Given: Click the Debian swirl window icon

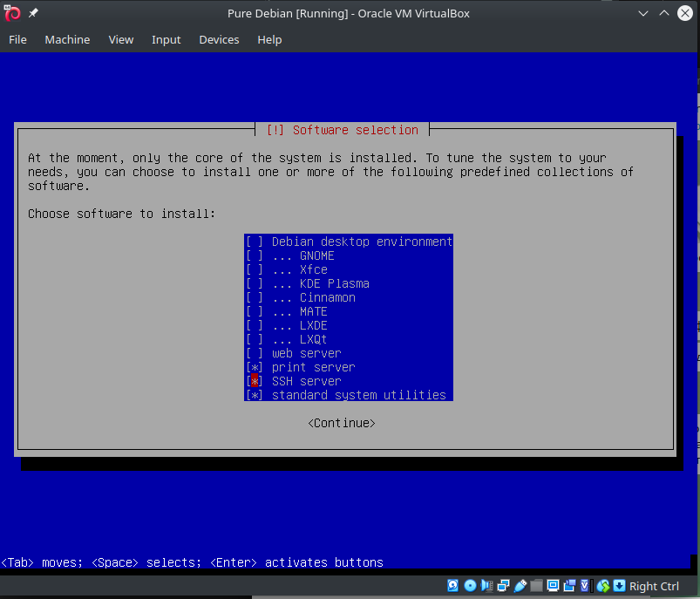Looking at the screenshot, I should coord(12,13).
